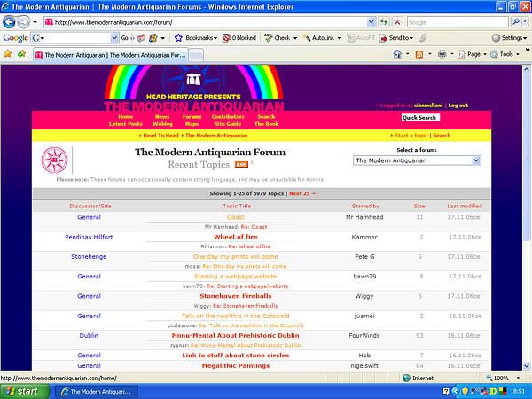Viewport: 532px width, 399px height.
Task: Open the Favorites Center star icon
Action: coord(7,54)
